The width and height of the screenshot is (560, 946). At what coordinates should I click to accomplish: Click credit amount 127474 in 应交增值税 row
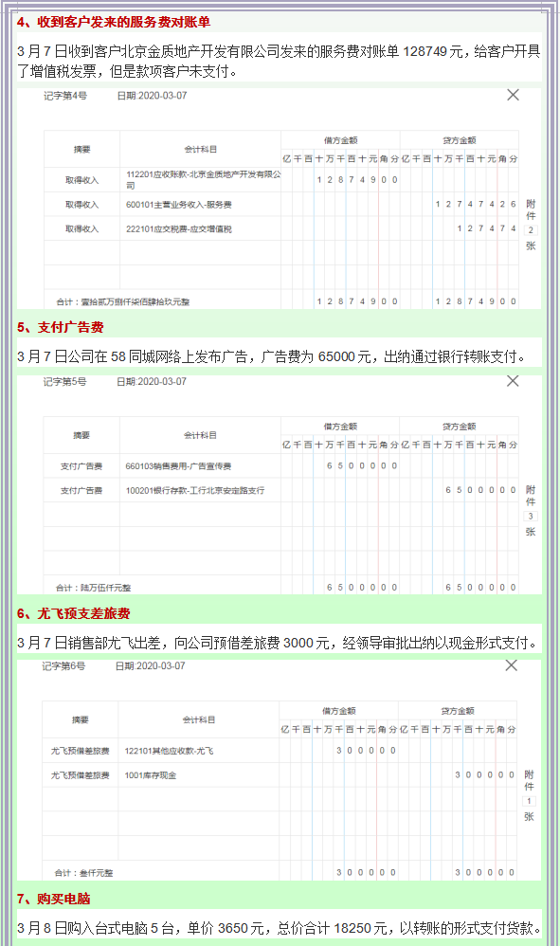click(x=486, y=228)
